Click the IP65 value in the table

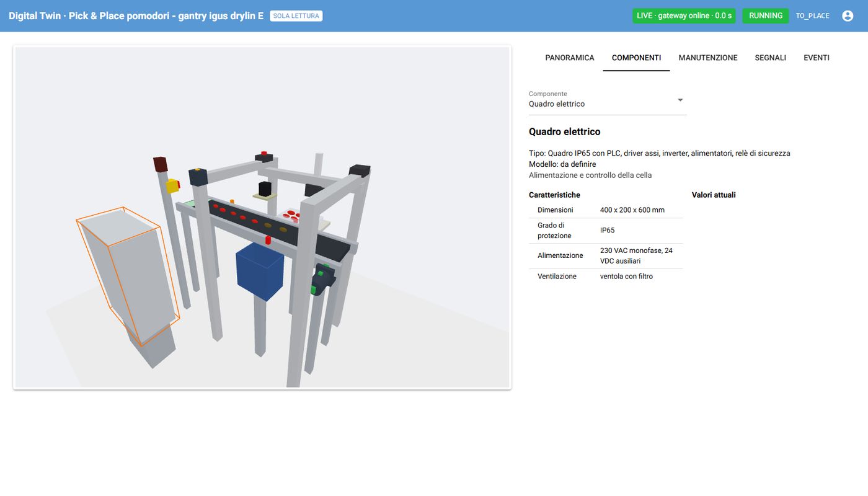click(x=608, y=231)
